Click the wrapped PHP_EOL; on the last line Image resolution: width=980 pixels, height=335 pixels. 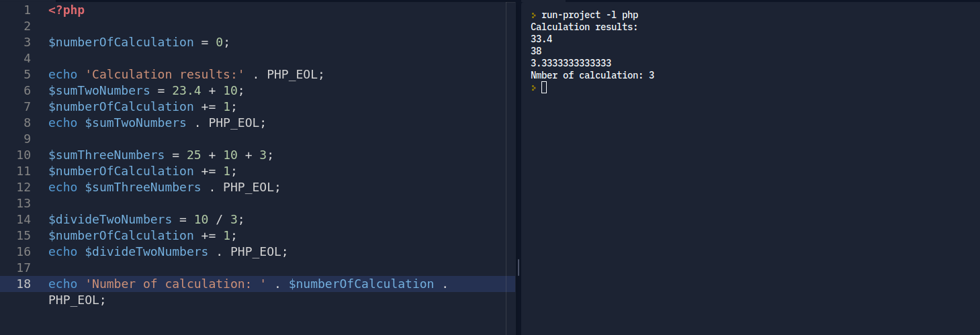pyautogui.click(x=77, y=300)
